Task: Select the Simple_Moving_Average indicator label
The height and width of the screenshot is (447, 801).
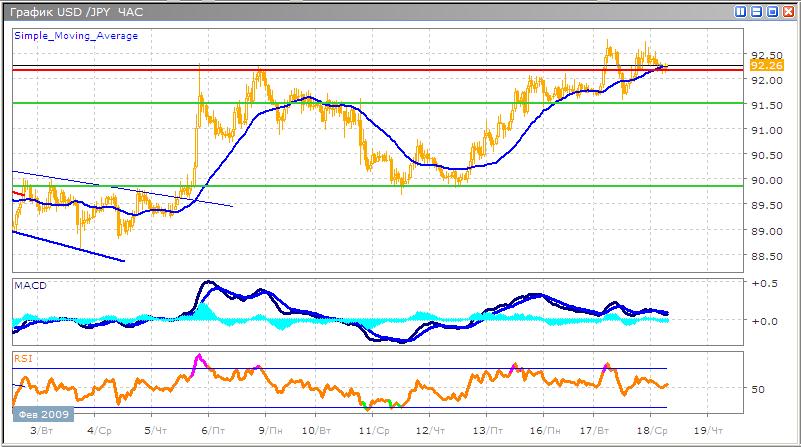Action: click(76, 35)
